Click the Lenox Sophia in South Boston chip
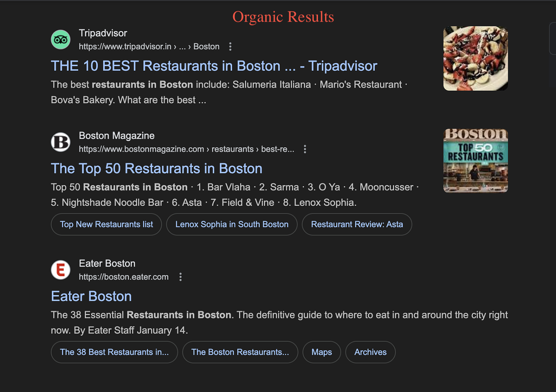This screenshot has width=556, height=392. coord(232,224)
